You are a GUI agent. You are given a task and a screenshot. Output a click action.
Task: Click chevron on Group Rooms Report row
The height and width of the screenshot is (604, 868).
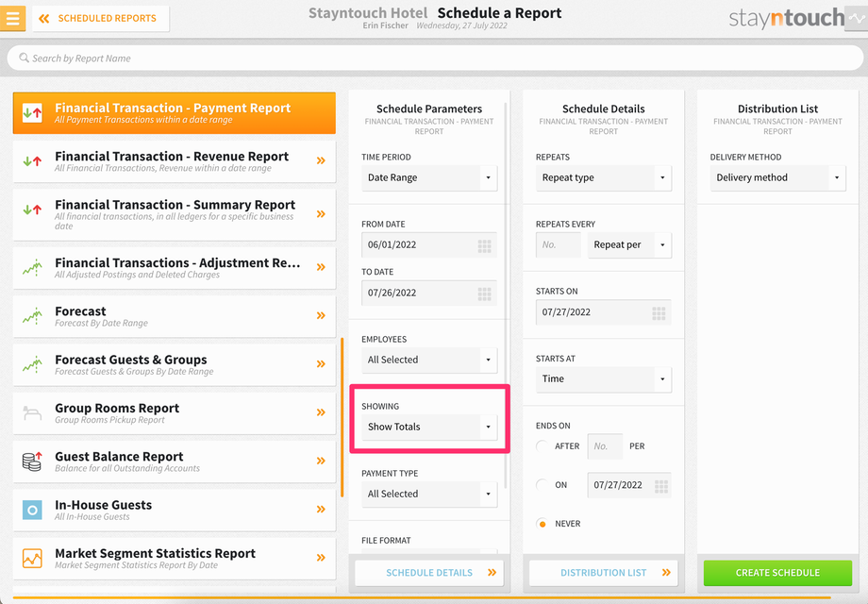coord(321,411)
